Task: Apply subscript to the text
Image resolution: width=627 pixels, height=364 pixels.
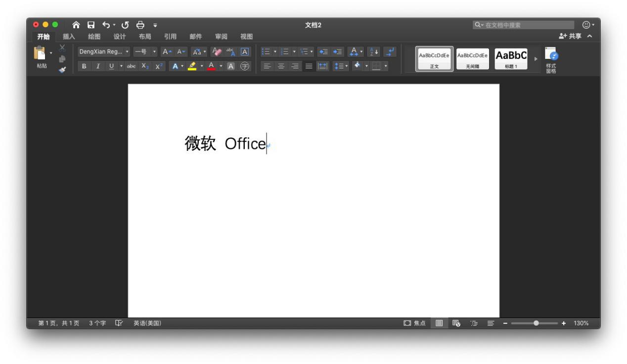Action: [143, 65]
